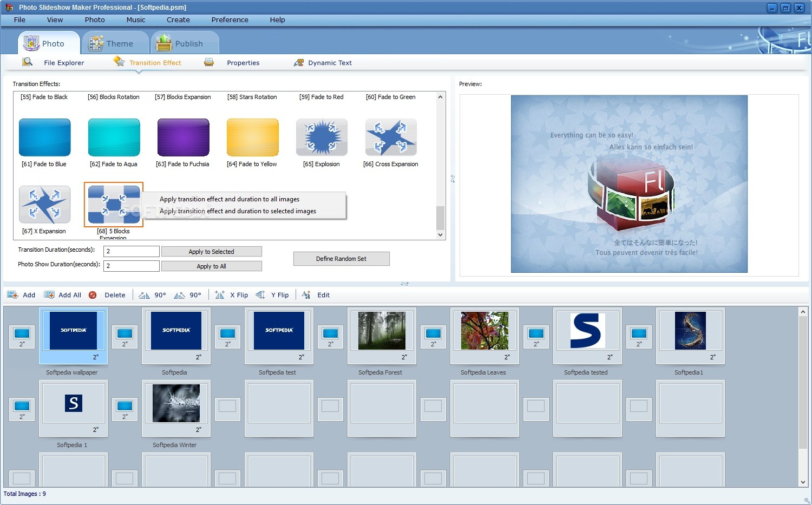Click the Dynamic Text icon
The width and height of the screenshot is (812, 505).
pyautogui.click(x=299, y=62)
